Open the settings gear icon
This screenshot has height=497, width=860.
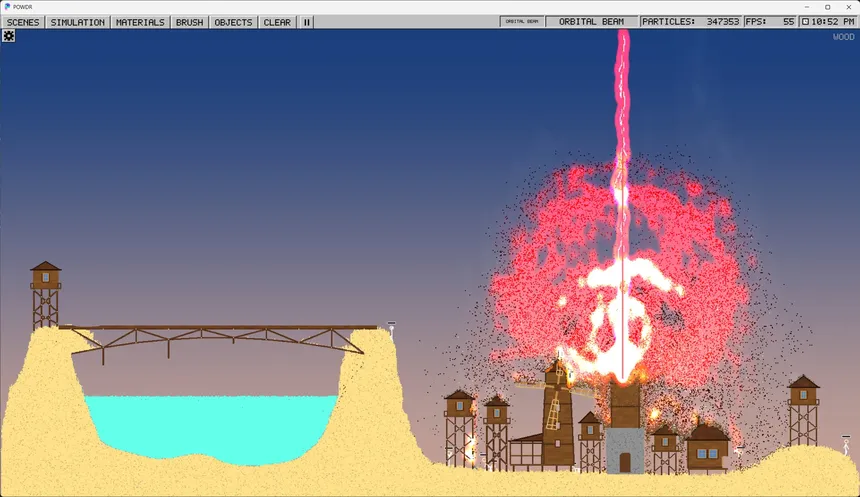tap(9, 36)
